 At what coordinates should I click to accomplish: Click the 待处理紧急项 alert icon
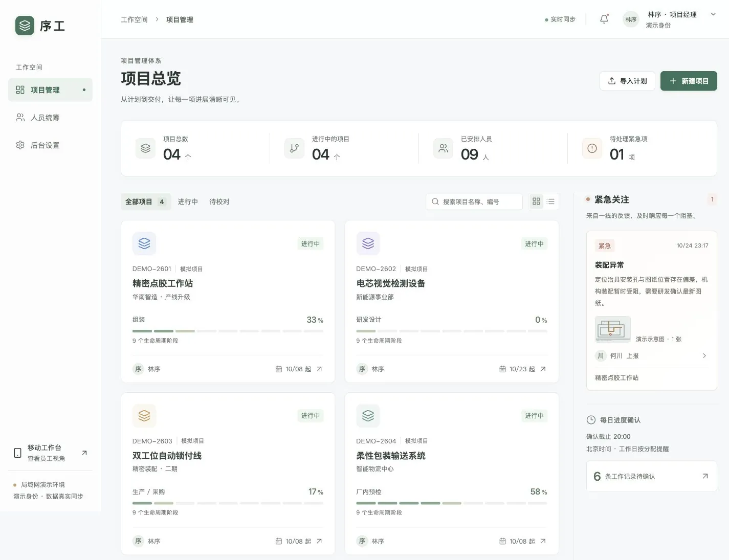592,148
